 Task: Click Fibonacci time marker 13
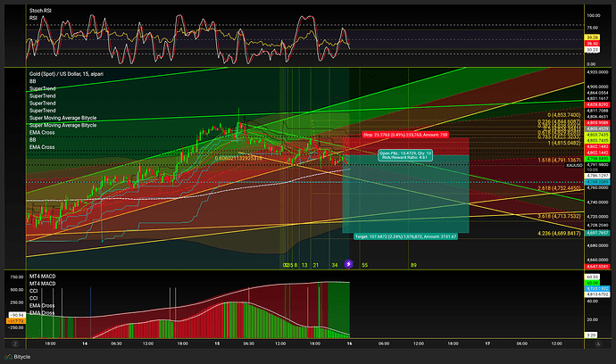tap(304, 265)
